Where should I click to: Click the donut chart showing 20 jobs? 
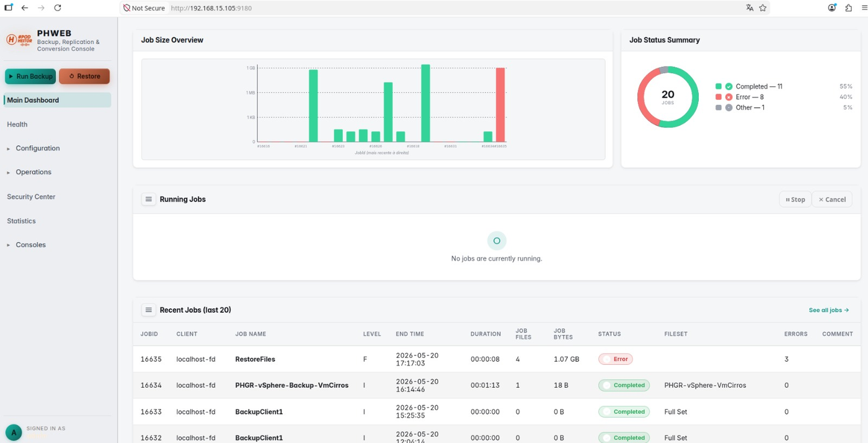pos(668,97)
